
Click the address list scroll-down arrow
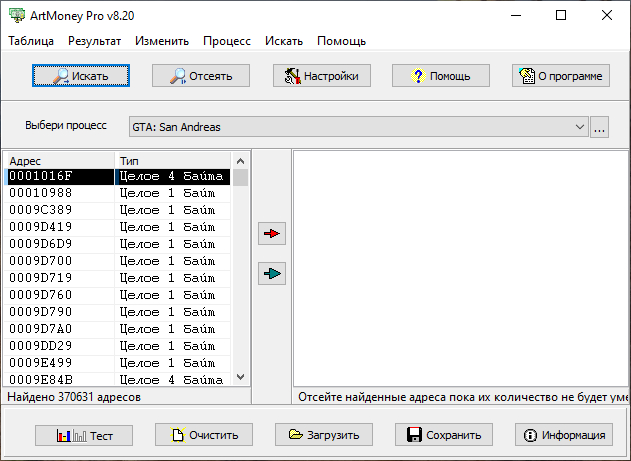pos(240,377)
